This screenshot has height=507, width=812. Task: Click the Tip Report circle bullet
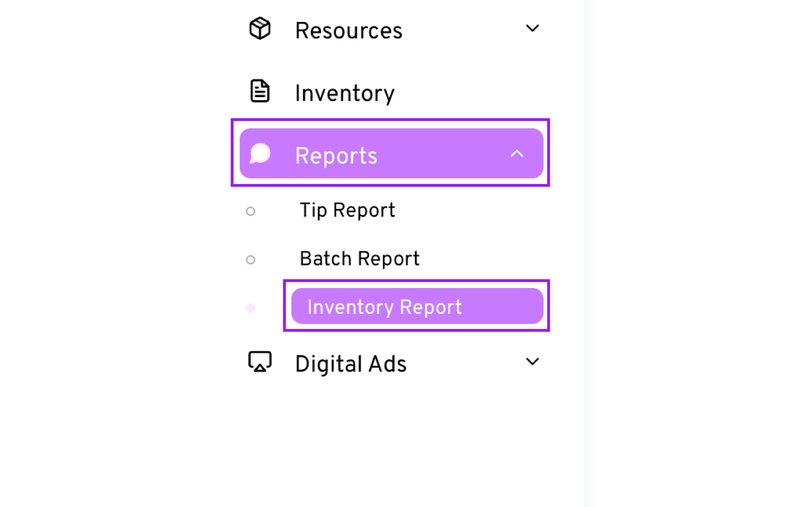[250, 211]
